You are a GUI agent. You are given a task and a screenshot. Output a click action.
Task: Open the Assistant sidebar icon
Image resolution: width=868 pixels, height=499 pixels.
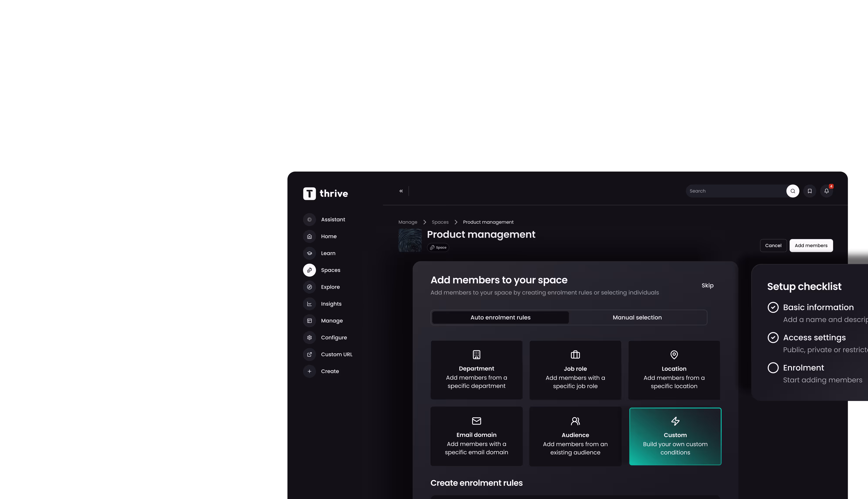coord(309,219)
